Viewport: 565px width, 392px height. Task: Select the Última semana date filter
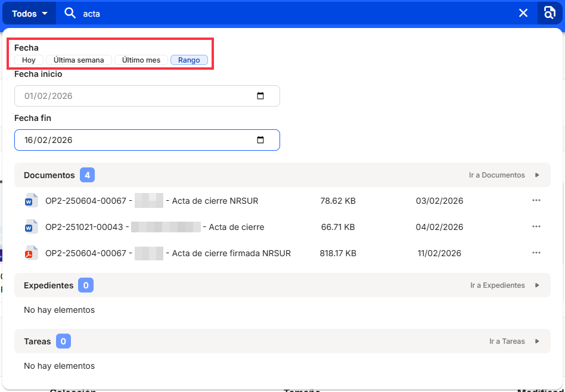click(79, 60)
